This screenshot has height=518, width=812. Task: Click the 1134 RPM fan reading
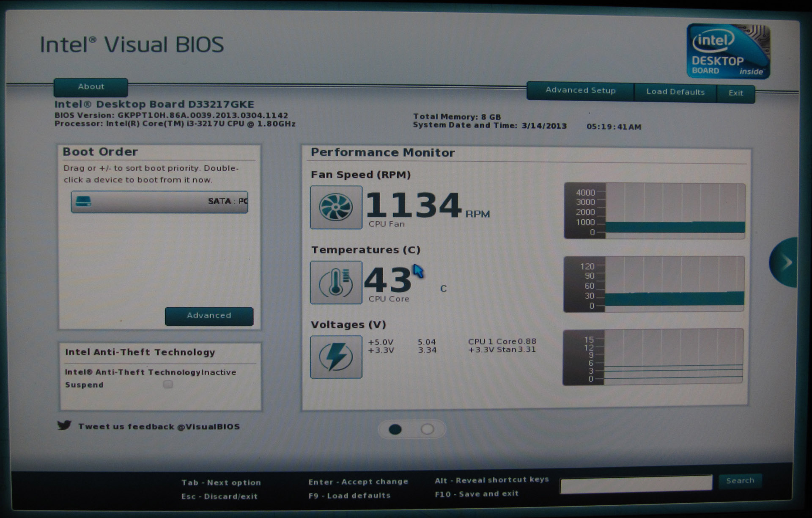427,206
